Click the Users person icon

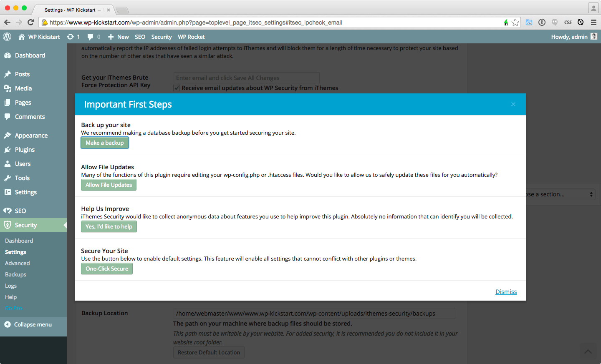(x=8, y=164)
